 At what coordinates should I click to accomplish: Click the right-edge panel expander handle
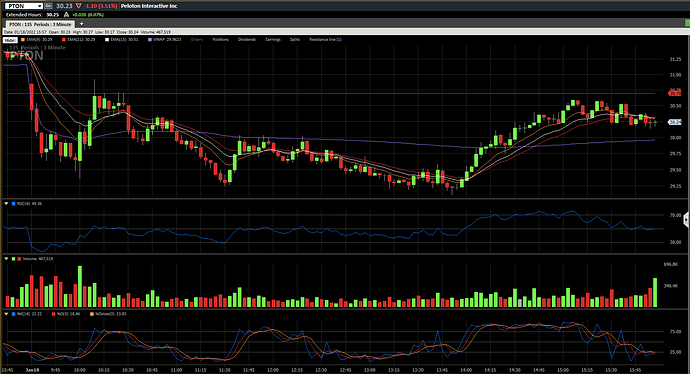[686, 219]
